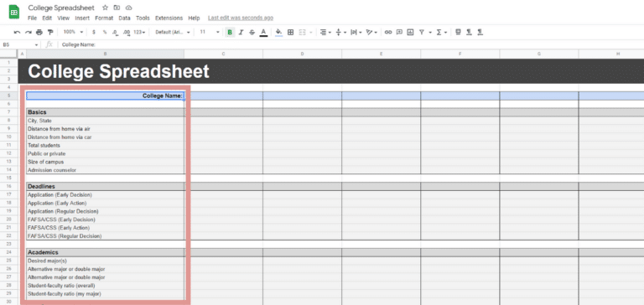Screen dimensions: 644x305
Task: Redo the last action
Action: tap(28, 32)
